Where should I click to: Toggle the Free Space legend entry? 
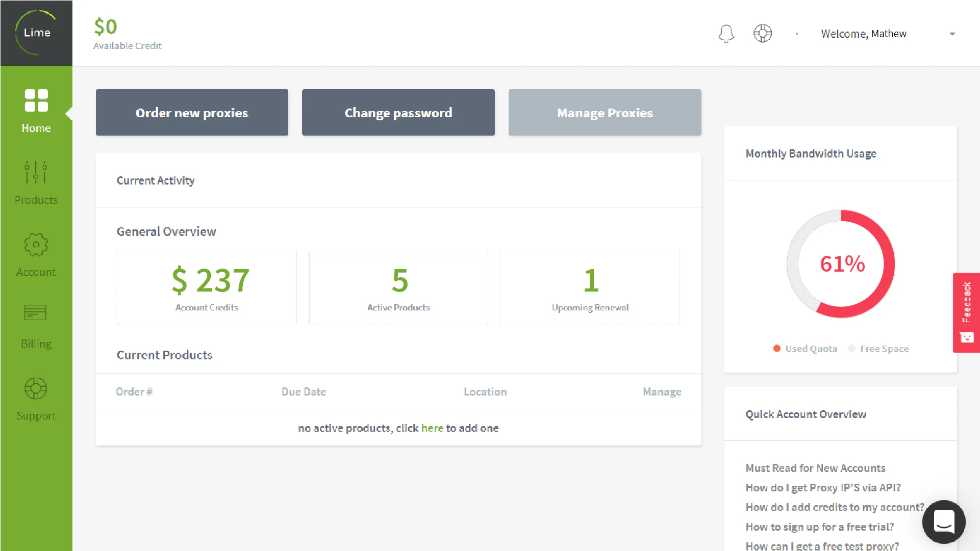(878, 348)
